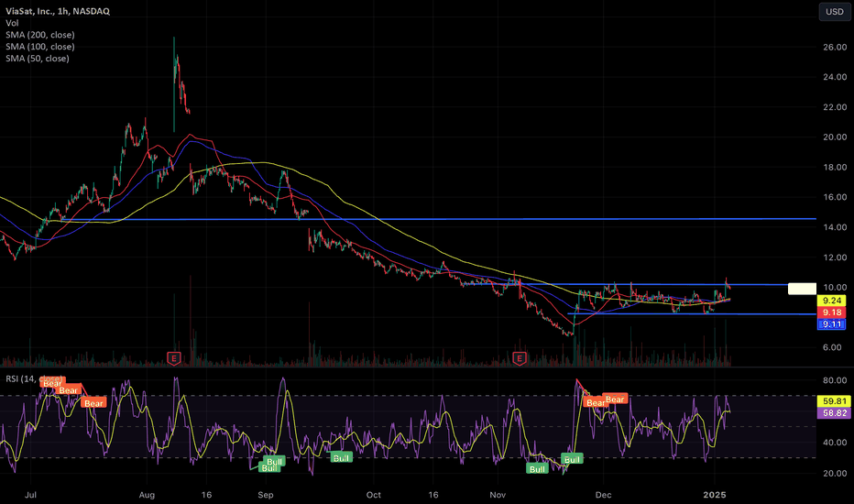Click the 6.00 price axis label
The width and height of the screenshot is (854, 504).
point(832,347)
